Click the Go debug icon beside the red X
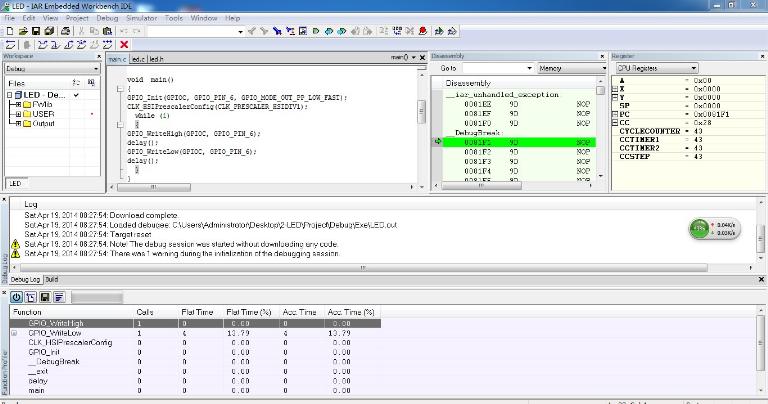Image resolution: width=768 pixels, height=404 pixels. click(107, 45)
